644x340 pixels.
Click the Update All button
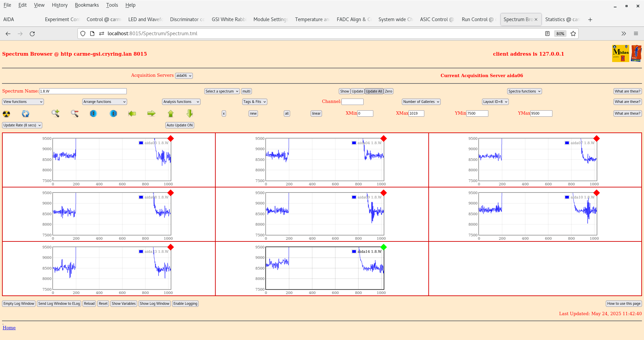[x=374, y=91]
